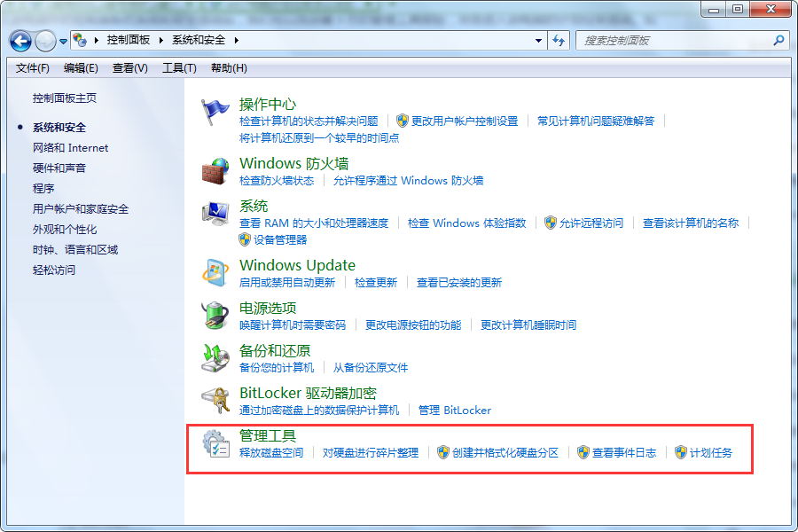The width and height of the screenshot is (798, 532).
Task: Expand the address bar history dropdown
Action: coord(539,41)
